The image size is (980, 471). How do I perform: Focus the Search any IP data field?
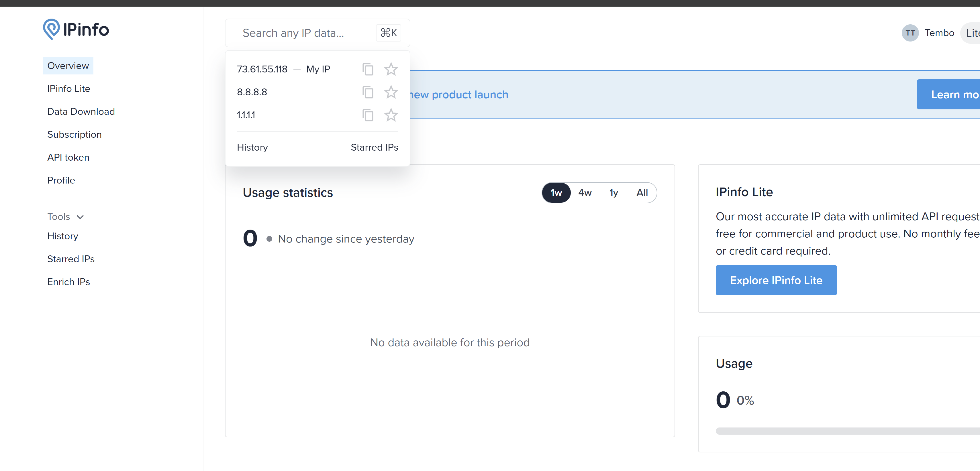click(x=317, y=33)
